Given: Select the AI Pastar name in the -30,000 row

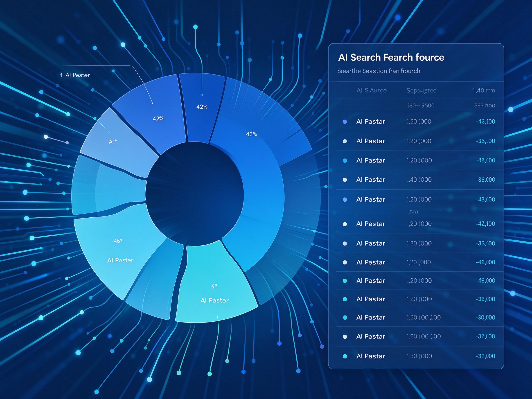Looking at the screenshot, I should [x=371, y=317].
